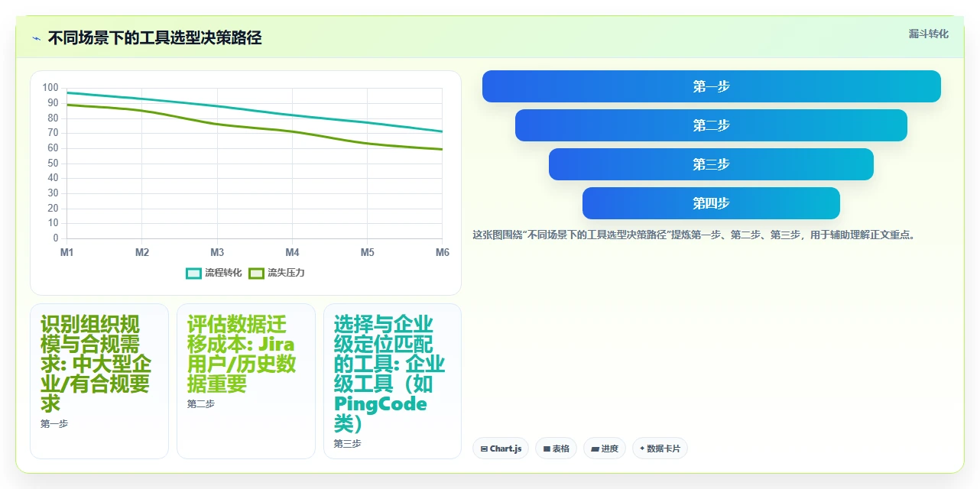Click the description paragraph starting 这张图围绕
This screenshot has height=489, width=980.
click(694, 235)
